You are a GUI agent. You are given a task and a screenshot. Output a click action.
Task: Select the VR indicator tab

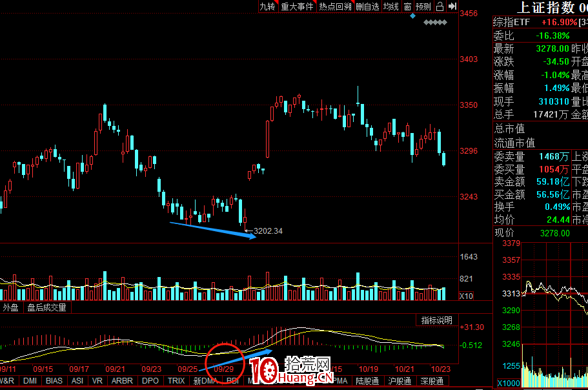97,380
